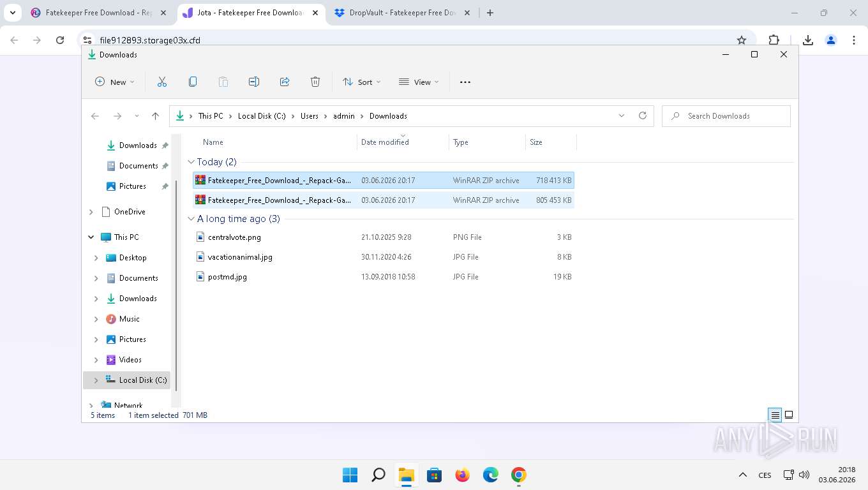
Task: Open Chrome extensions puzzle icon
Action: tap(774, 40)
